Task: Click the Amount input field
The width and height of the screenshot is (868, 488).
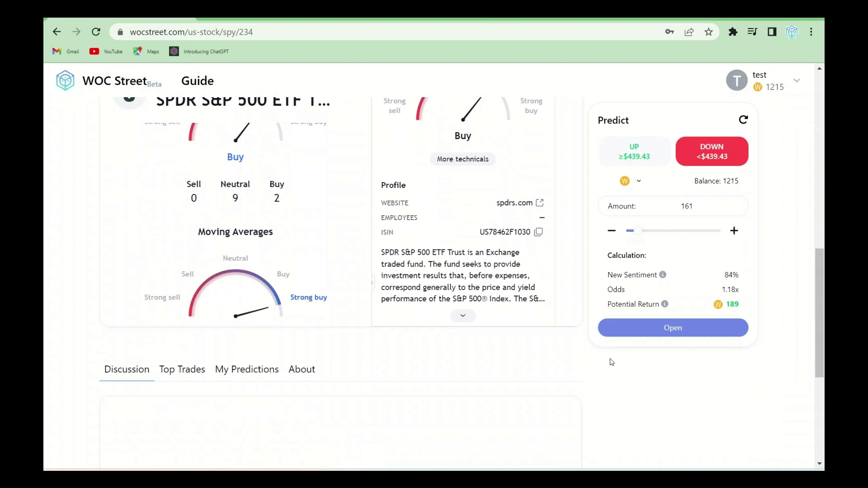Action: click(686, 206)
